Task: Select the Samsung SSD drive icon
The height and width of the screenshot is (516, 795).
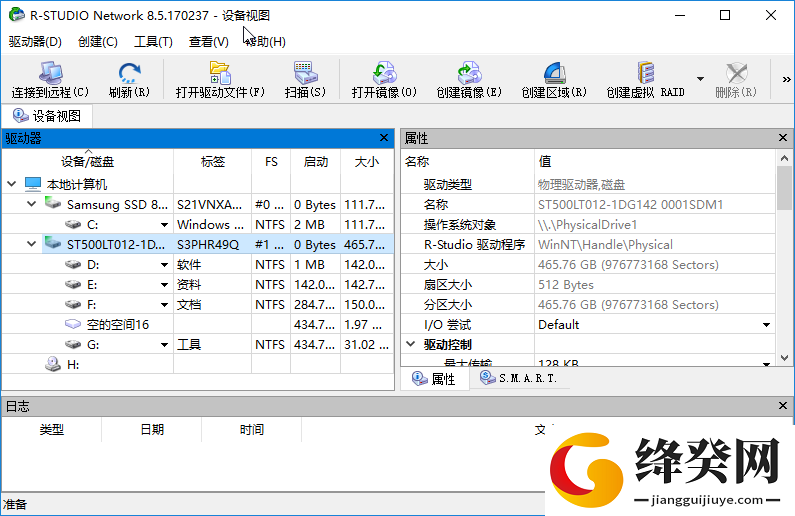Action: coord(53,204)
